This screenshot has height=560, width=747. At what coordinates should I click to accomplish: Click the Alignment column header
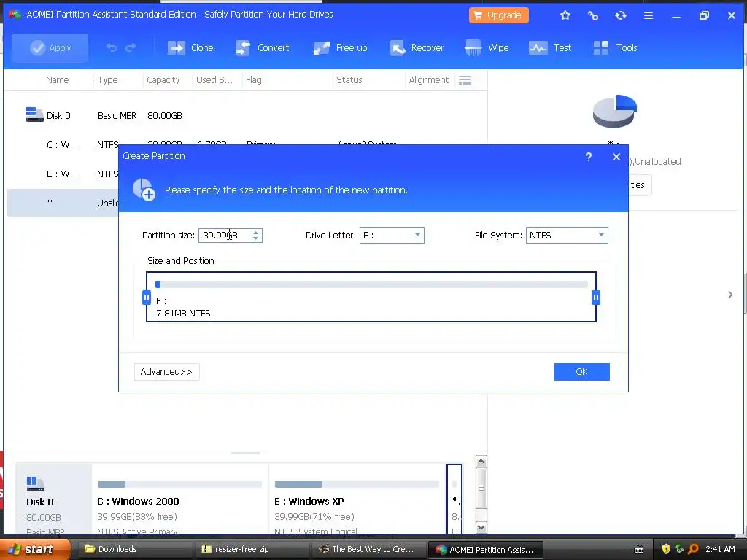pos(428,80)
